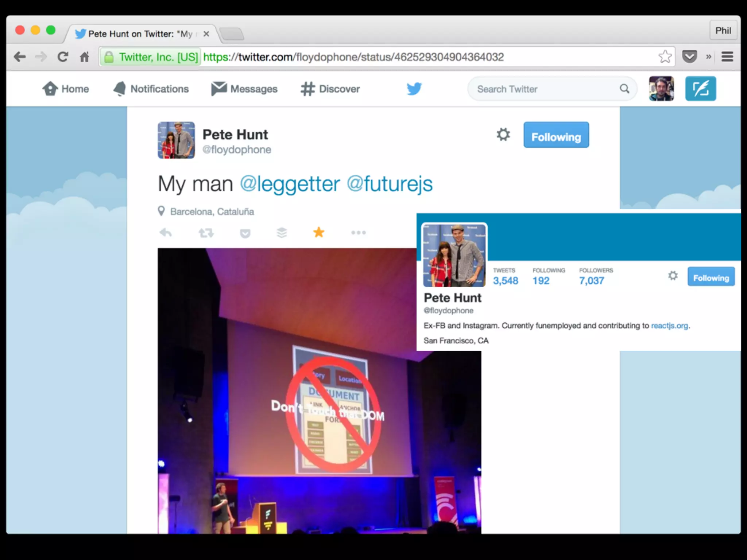Click the @leggetter mention link
Image resolution: width=747 pixels, height=560 pixels.
click(x=290, y=184)
